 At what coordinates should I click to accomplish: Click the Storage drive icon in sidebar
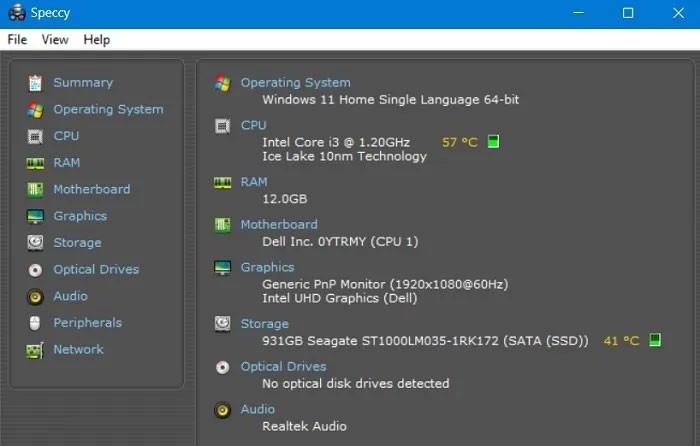pyautogui.click(x=35, y=243)
